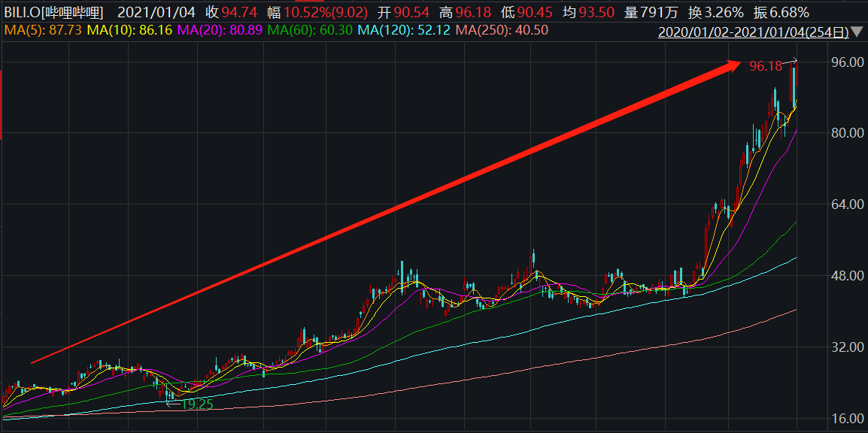
Task: Click the latest red candlestick bar
Action: coord(795,84)
